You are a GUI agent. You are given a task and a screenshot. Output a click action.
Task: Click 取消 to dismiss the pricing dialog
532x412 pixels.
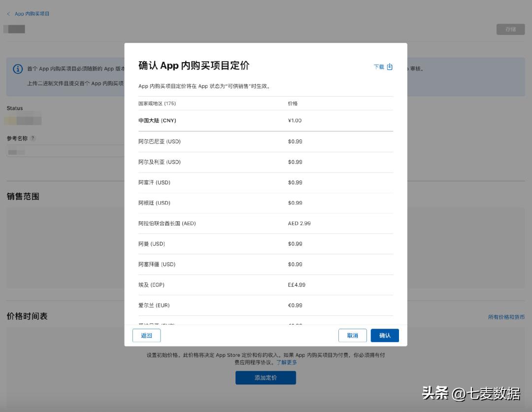352,335
